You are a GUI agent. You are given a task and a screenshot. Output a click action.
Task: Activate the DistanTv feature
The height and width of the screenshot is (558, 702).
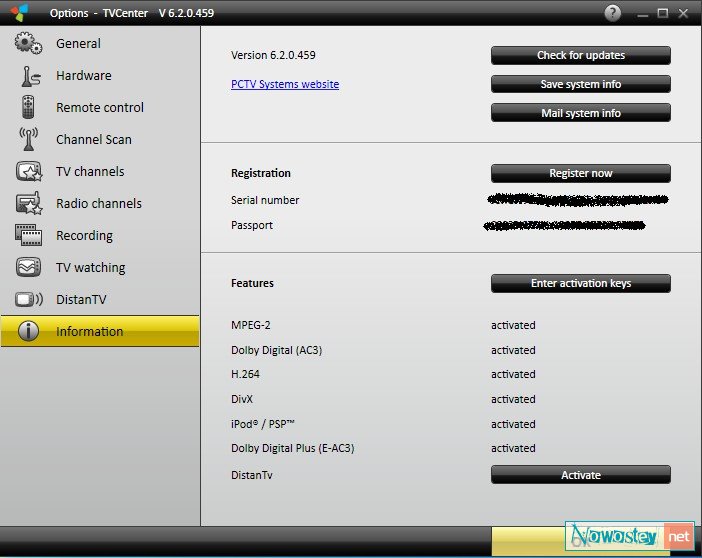[x=580, y=475]
